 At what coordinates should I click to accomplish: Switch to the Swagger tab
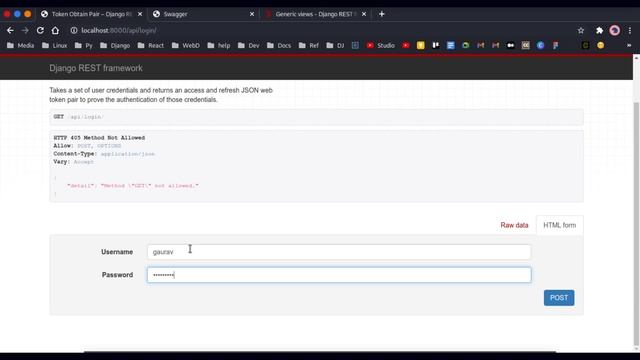pos(203,14)
